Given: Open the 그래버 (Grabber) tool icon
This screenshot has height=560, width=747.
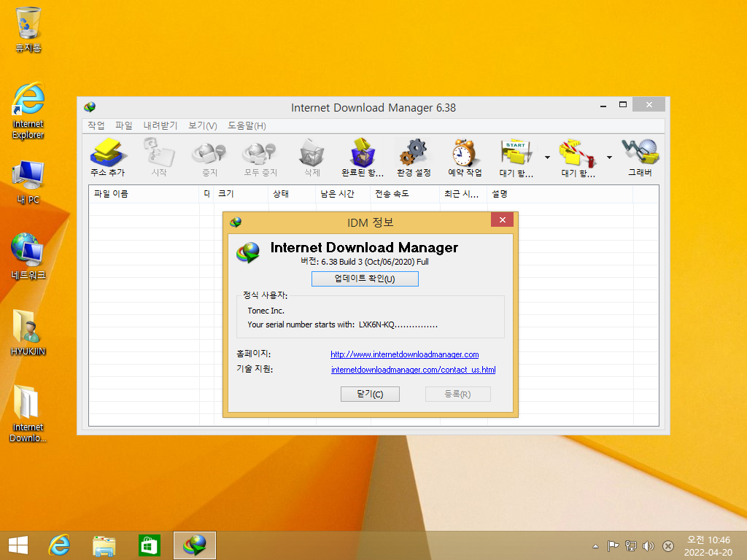Looking at the screenshot, I should click(640, 157).
